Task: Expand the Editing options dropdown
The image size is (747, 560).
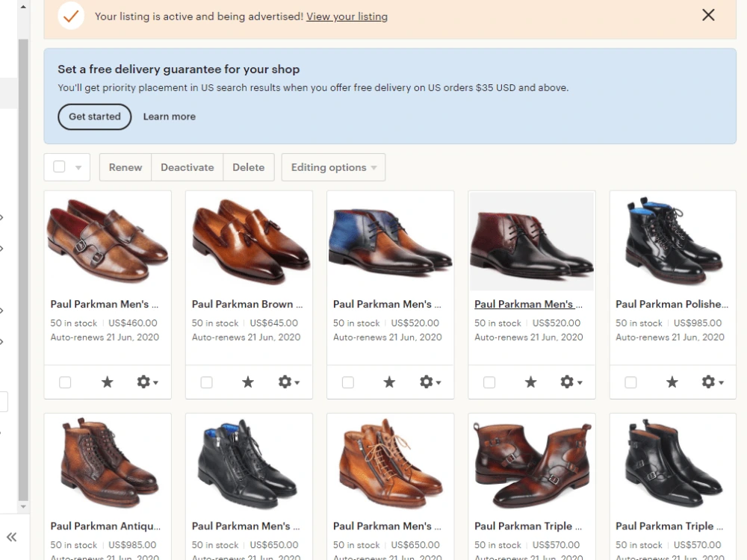Action: 333,167
